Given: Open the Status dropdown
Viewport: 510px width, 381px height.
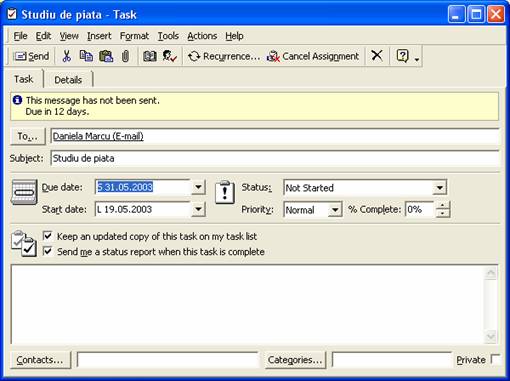Looking at the screenshot, I should tap(440, 188).
